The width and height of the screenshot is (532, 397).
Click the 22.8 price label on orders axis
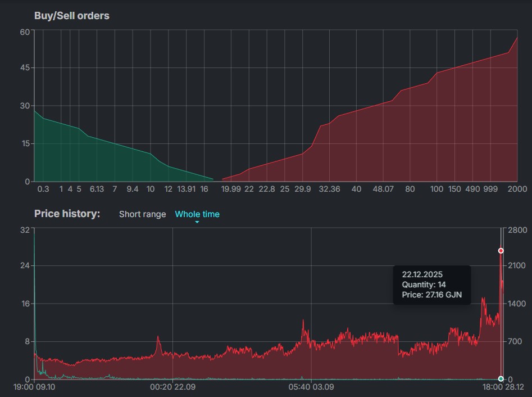click(x=267, y=189)
